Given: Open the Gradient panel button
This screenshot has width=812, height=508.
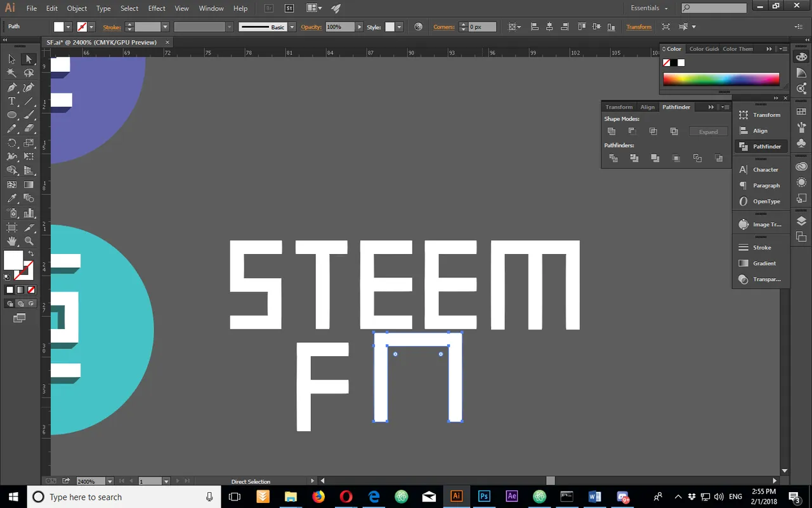Looking at the screenshot, I should 760,263.
